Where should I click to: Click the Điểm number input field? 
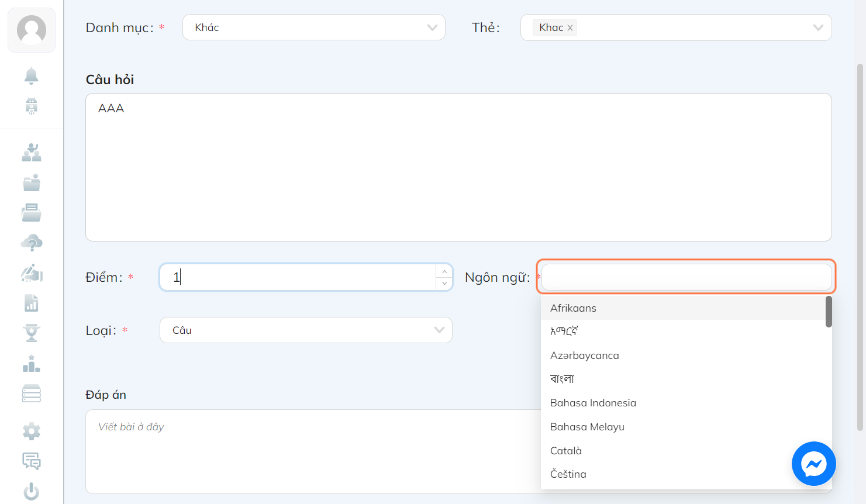tap(298, 277)
